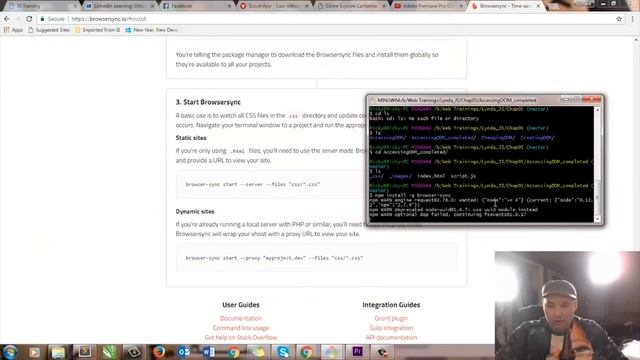The height and width of the screenshot is (360, 640).
Task: Click the 'Integration Guides' heading
Action: (391, 305)
